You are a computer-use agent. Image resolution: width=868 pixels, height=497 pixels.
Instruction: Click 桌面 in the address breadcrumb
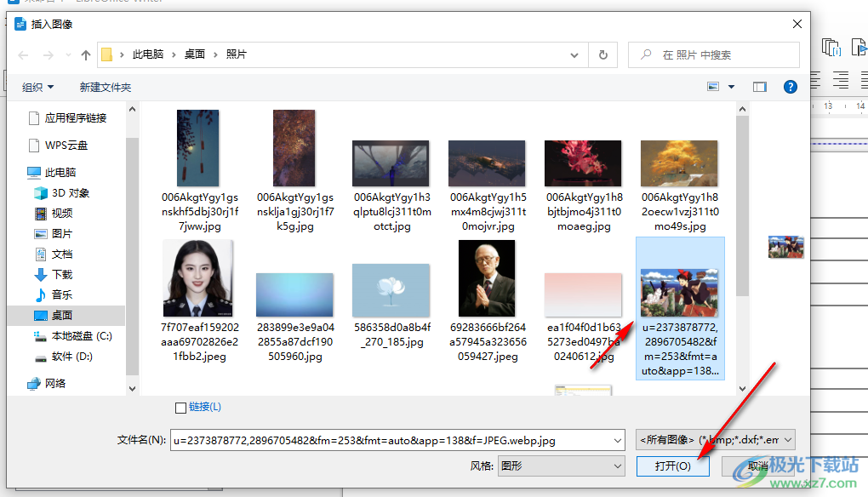pos(195,54)
